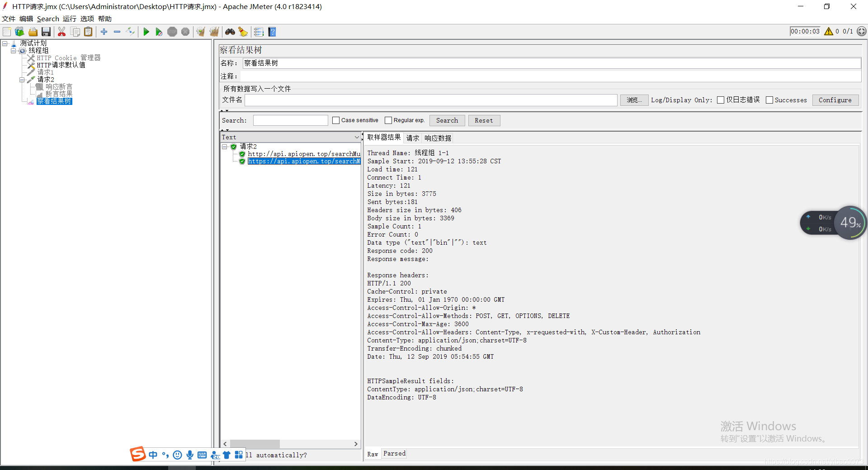Open search with binoculars icon
The height and width of the screenshot is (470, 868).
point(230,32)
